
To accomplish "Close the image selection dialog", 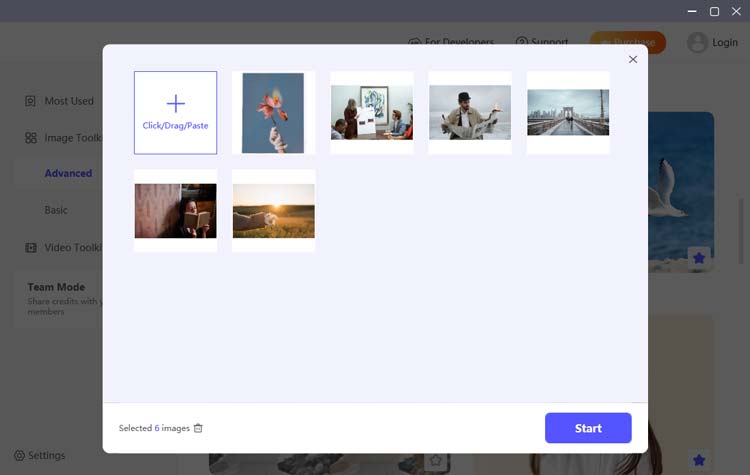I will pyautogui.click(x=633, y=59).
